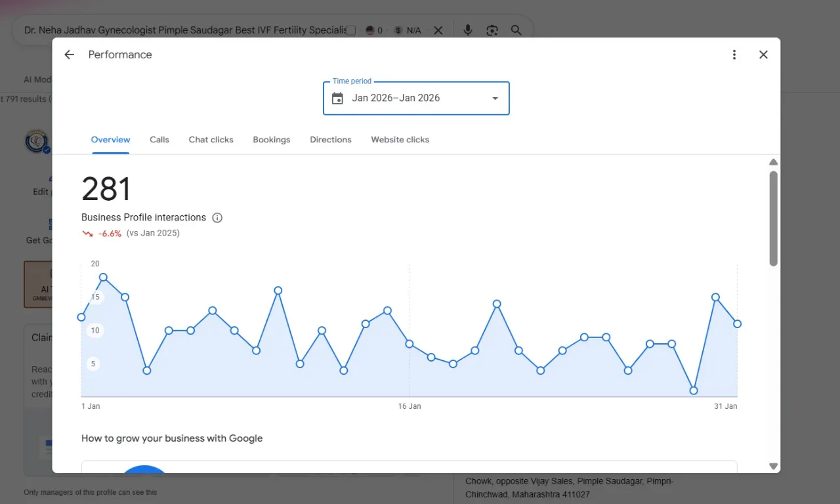Click the '16 Jan' axis label

pos(409,406)
